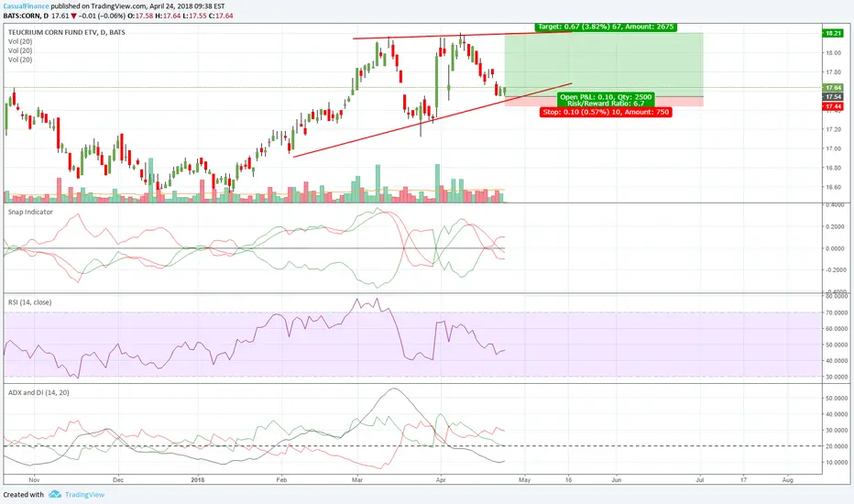
Task: Click the May label on time axis
Action: (x=524, y=480)
